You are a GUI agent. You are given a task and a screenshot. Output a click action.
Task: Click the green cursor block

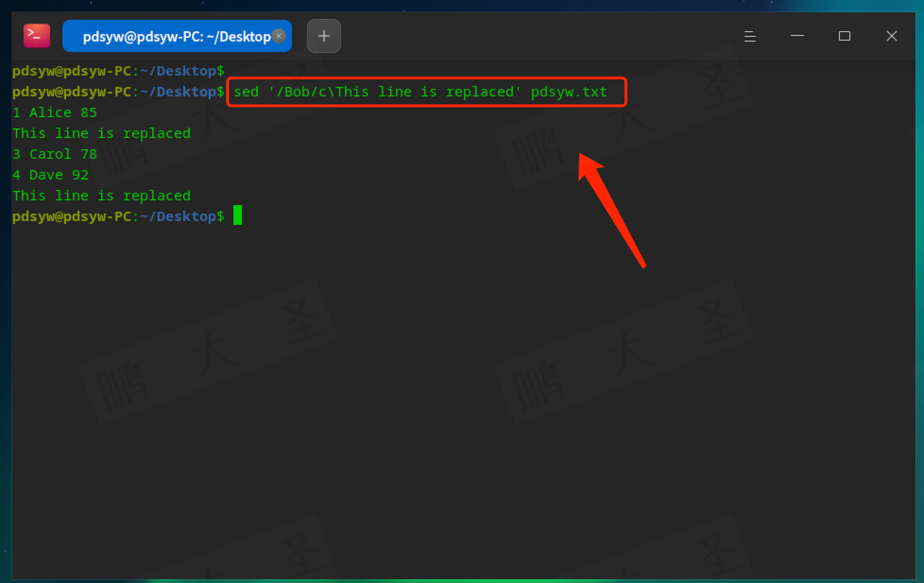[x=238, y=215]
